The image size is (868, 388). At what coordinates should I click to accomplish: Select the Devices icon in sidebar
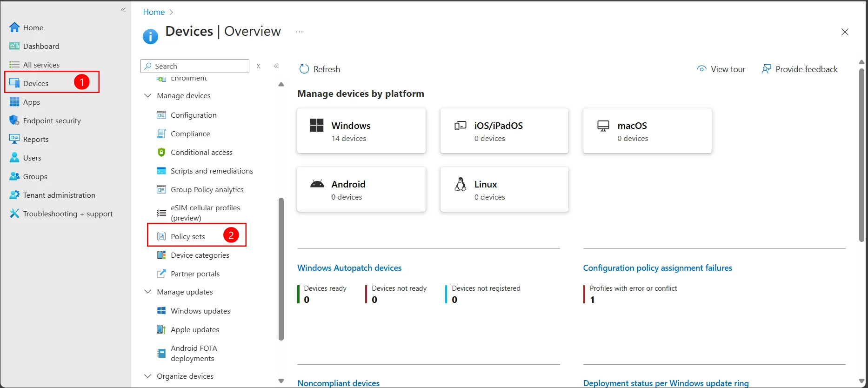tap(14, 83)
